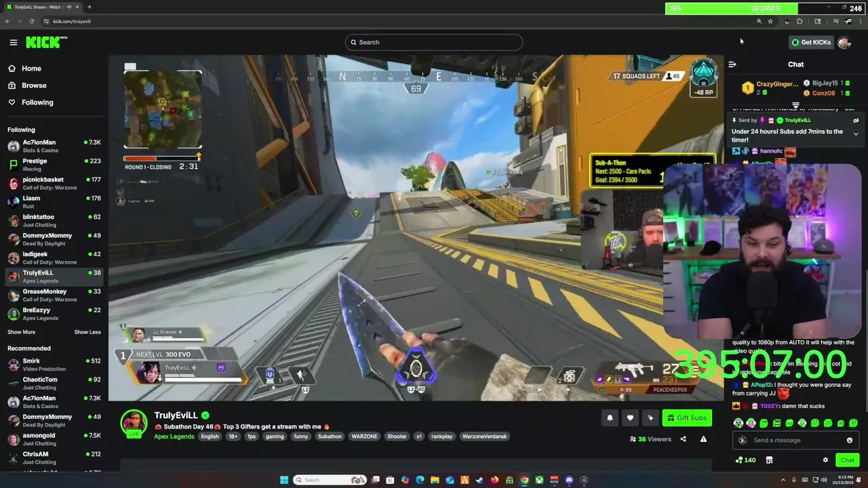Open Discord from the taskbar

click(569, 480)
